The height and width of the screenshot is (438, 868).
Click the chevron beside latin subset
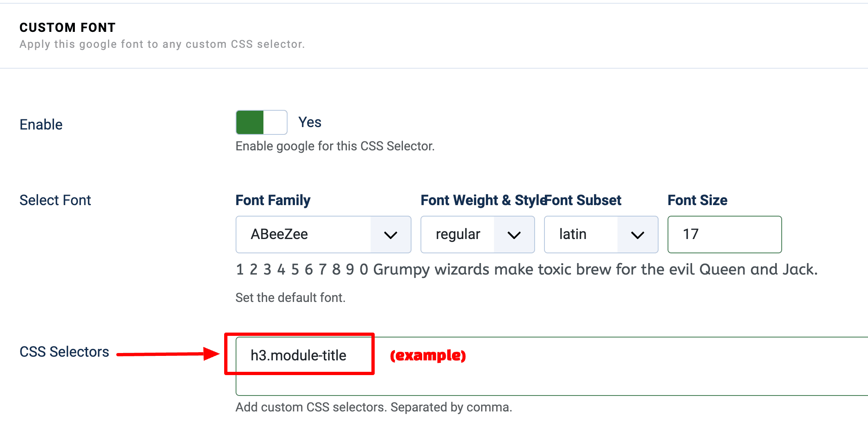(x=637, y=234)
